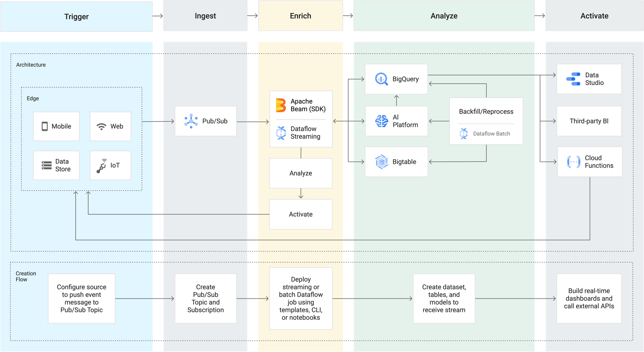Click the Cloud Functions brackets icon

573,162
